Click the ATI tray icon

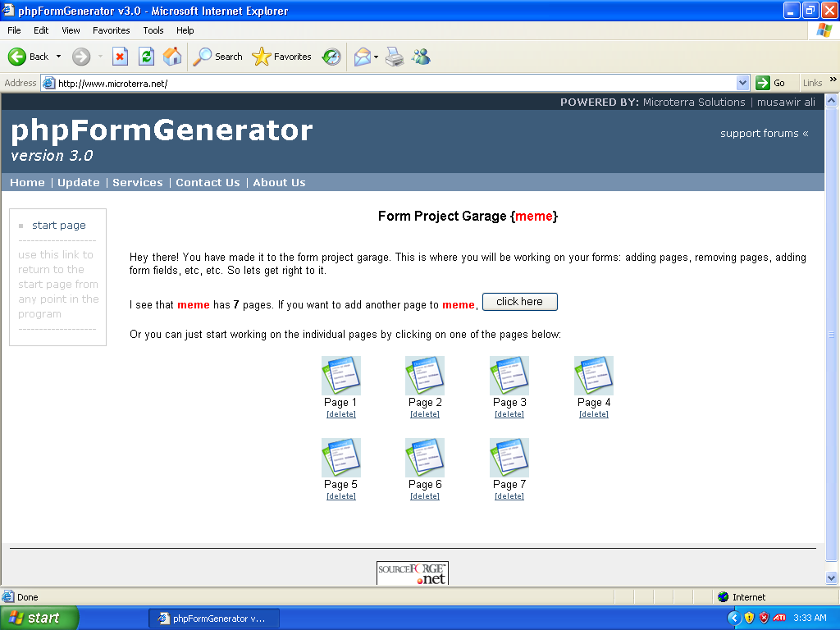click(x=779, y=618)
